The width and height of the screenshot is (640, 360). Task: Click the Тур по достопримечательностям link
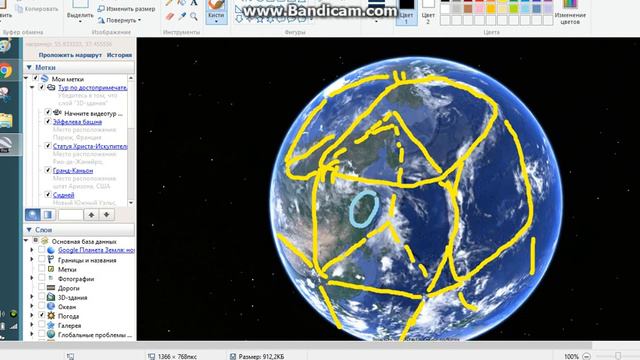[93, 87]
